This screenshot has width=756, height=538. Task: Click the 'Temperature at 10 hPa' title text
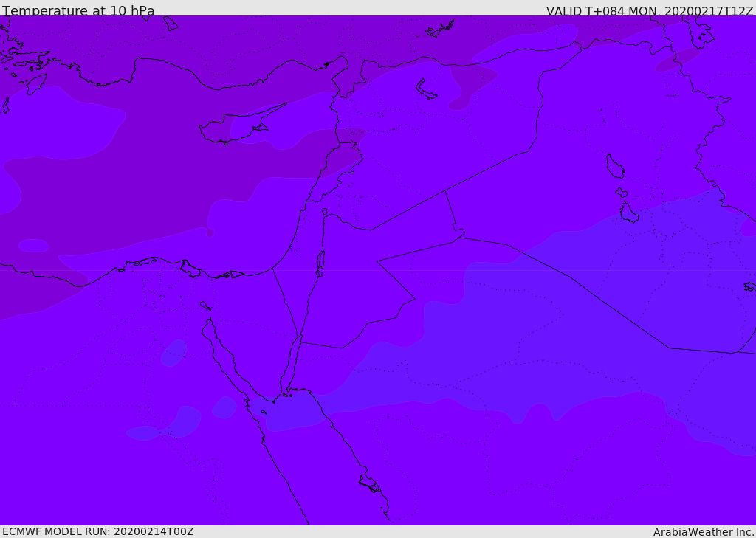point(78,10)
